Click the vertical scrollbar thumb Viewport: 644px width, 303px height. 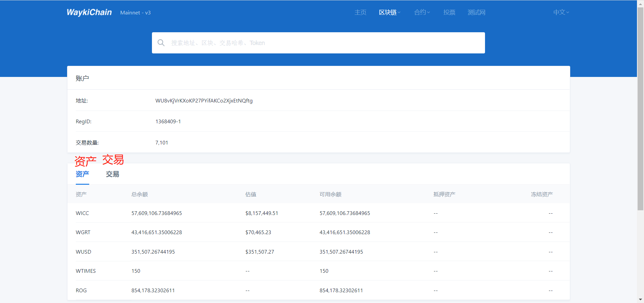pyautogui.click(x=640, y=107)
